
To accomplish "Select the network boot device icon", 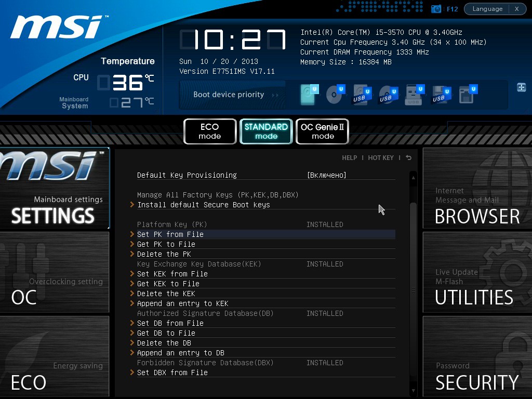I will tap(468, 95).
